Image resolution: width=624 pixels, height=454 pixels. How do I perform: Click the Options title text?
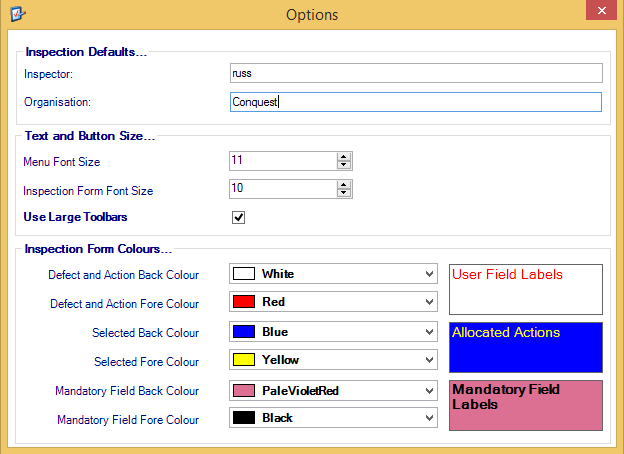312,15
